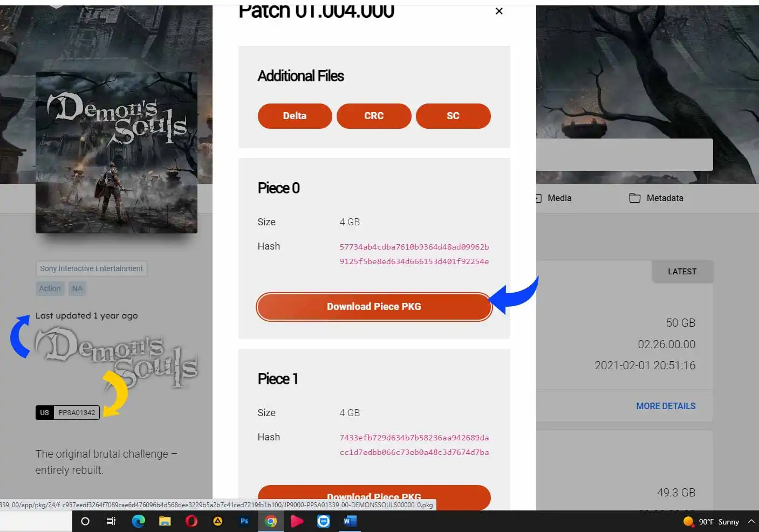
Task: Open the MORE DETAILS link
Action: 666,406
